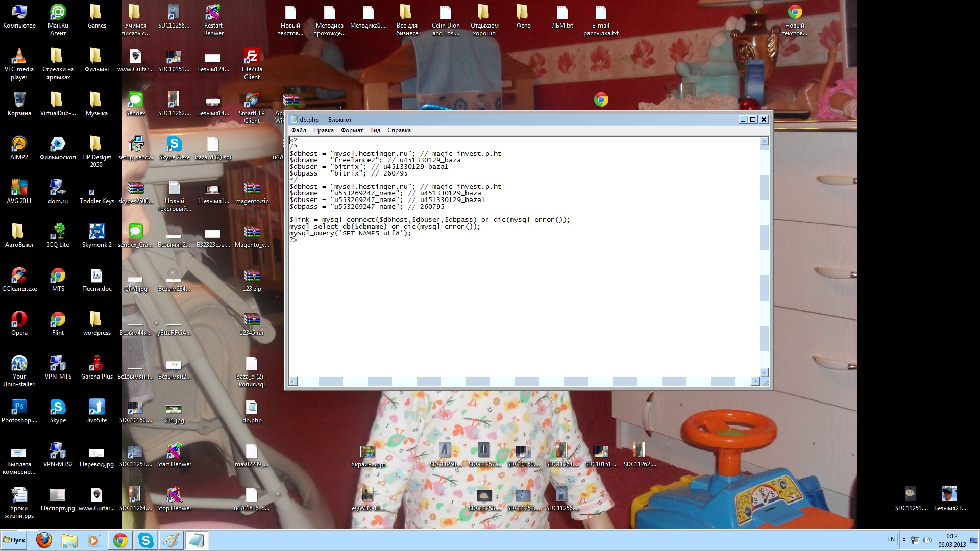Click the EN language indicator in the tray
980x551 pixels.
[x=891, y=539]
